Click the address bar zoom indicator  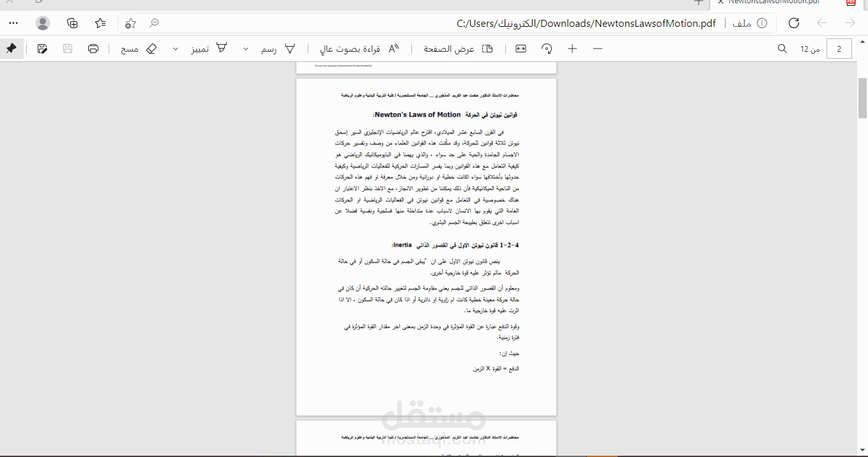pyautogui.click(x=154, y=23)
